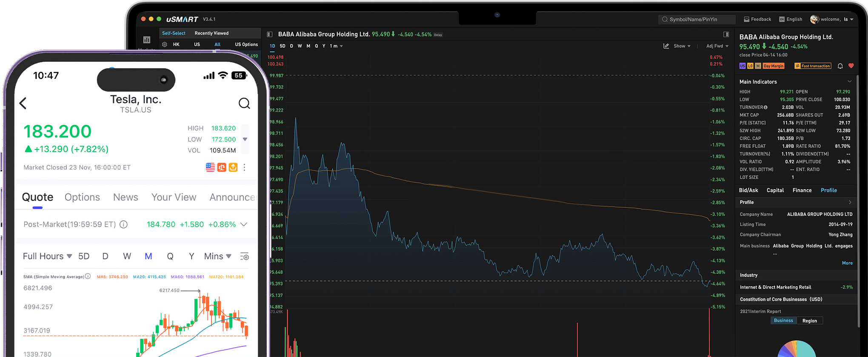Open the Adj Fwd dropdown

[x=717, y=46]
